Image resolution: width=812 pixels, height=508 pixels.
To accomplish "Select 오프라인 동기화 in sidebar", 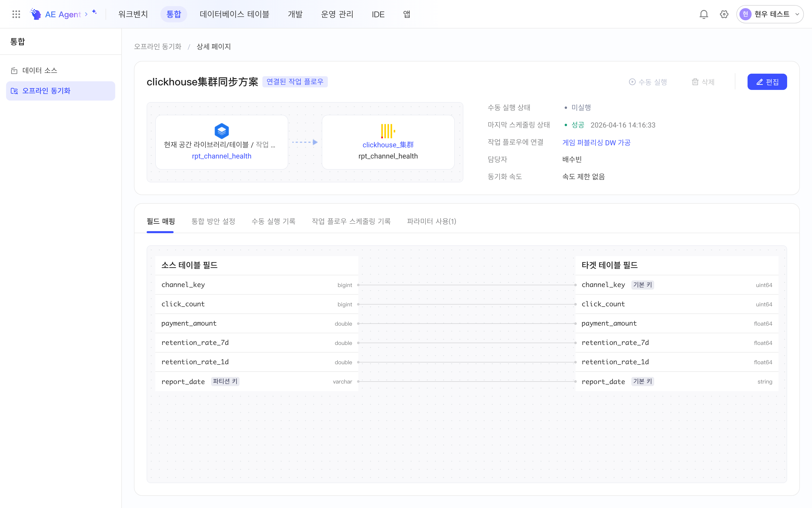I will [x=61, y=91].
